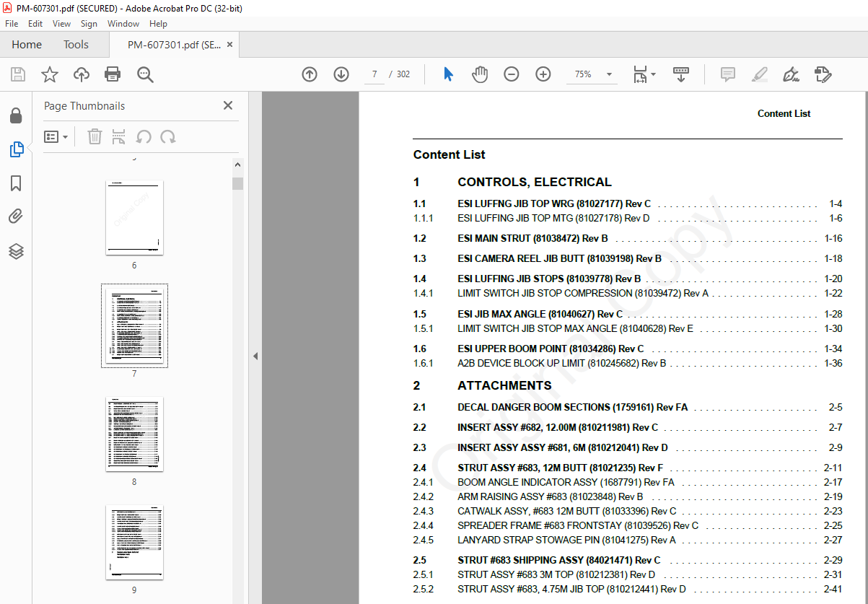The height and width of the screenshot is (604, 868).
Task: Select the page 9 thumbnail
Action: 134,542
